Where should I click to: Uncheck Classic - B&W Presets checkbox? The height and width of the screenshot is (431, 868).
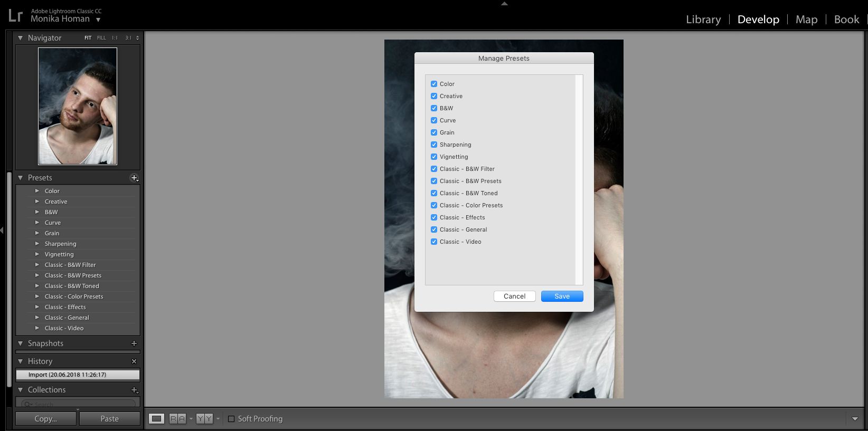click(434, 181)
